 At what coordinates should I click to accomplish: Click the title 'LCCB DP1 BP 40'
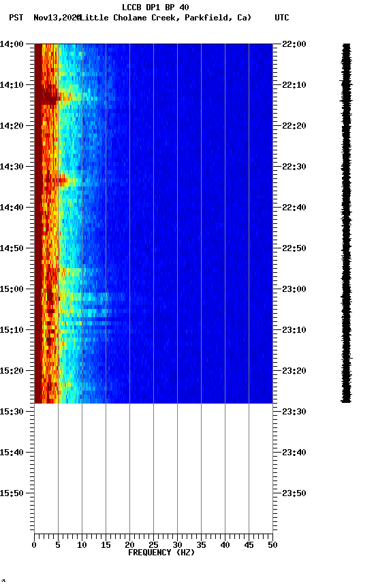point(155,7)
